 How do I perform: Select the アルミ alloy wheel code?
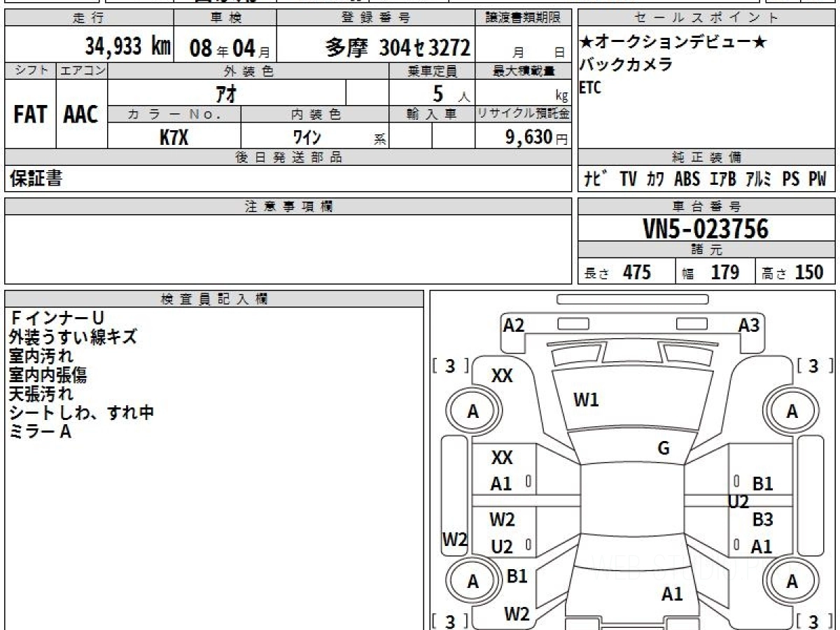(758, 180)
